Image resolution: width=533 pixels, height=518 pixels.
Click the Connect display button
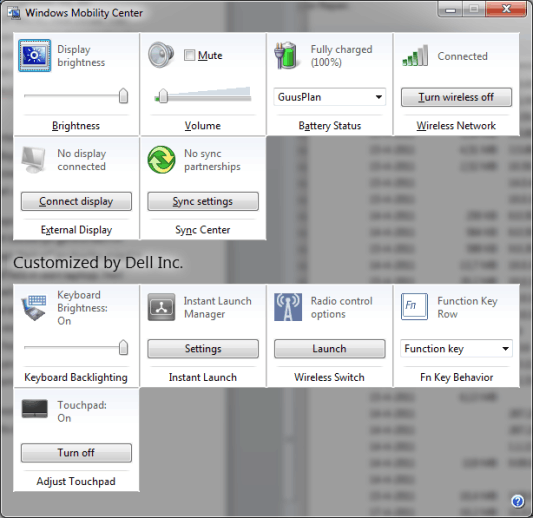76,201
